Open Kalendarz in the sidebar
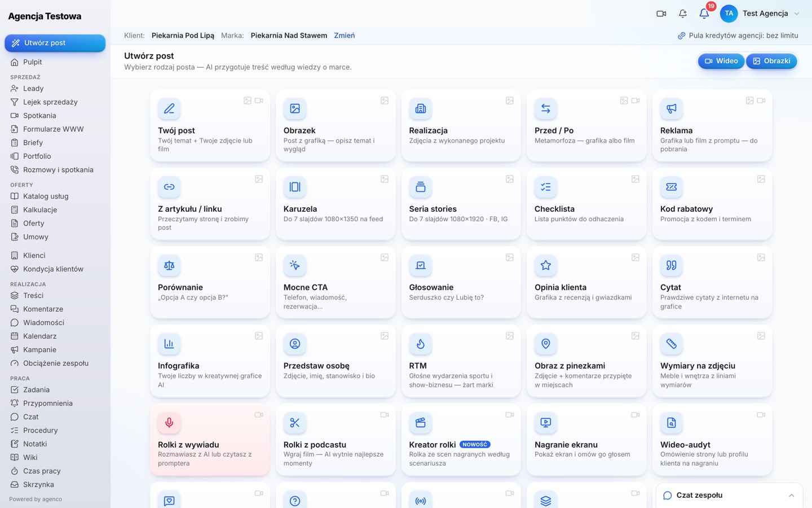 (39, 336)
